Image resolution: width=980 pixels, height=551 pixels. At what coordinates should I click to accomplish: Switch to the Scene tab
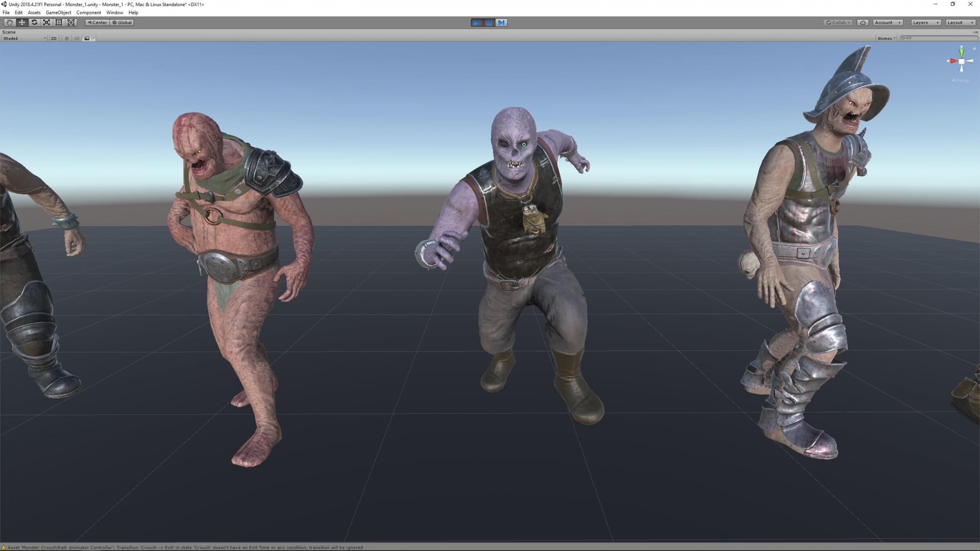(9, 32)
